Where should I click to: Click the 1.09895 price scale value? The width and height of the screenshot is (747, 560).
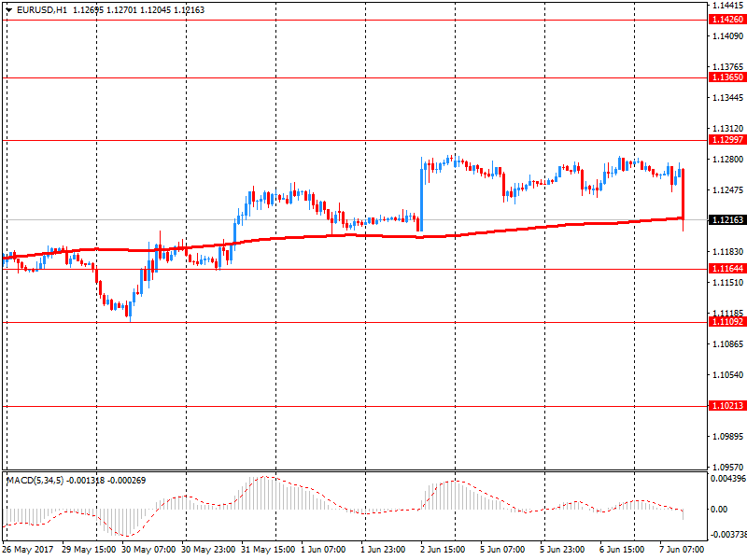727,437
